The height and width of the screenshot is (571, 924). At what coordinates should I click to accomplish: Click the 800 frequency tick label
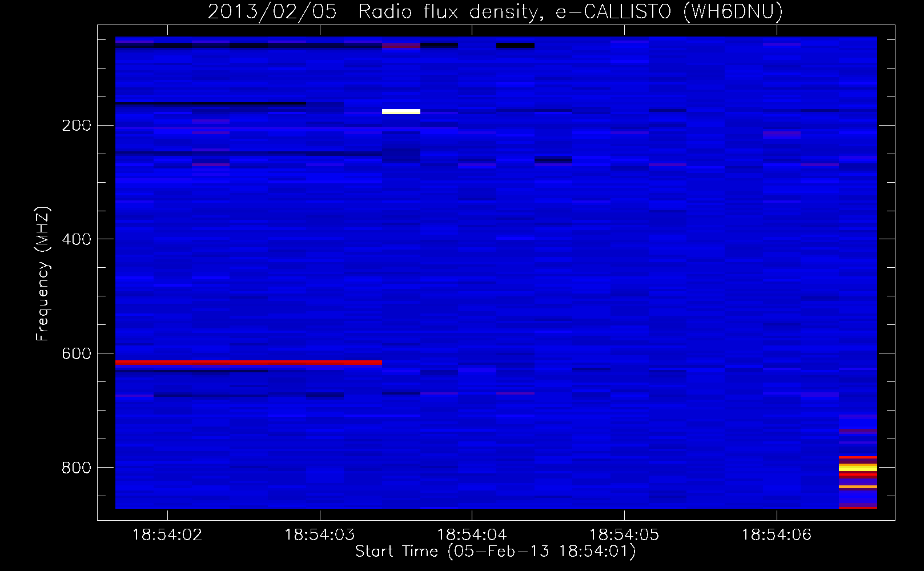coord(77,468)
